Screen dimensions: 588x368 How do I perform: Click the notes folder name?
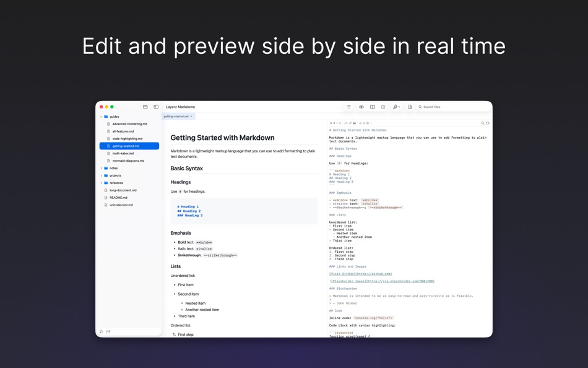pos(114,169)
